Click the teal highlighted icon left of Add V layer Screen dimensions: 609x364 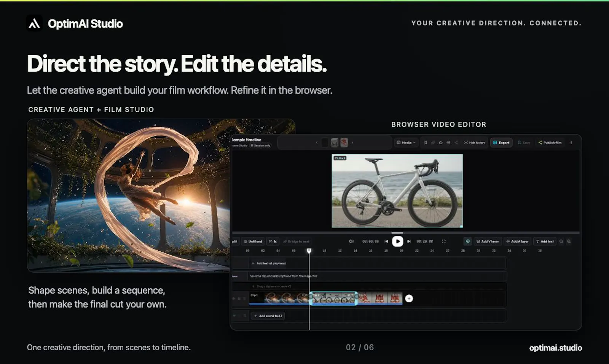468,241
